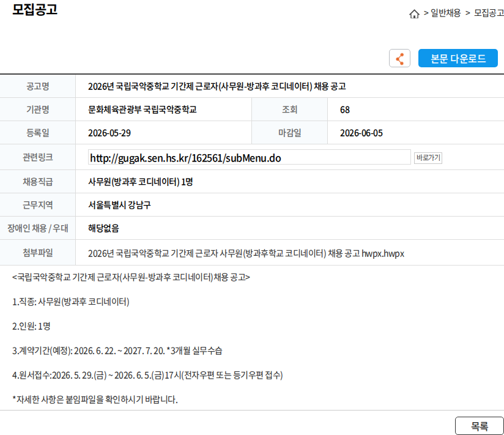The image size is (504, 435).
Task: Download the attached hwpx file
Action: point(246,254)
